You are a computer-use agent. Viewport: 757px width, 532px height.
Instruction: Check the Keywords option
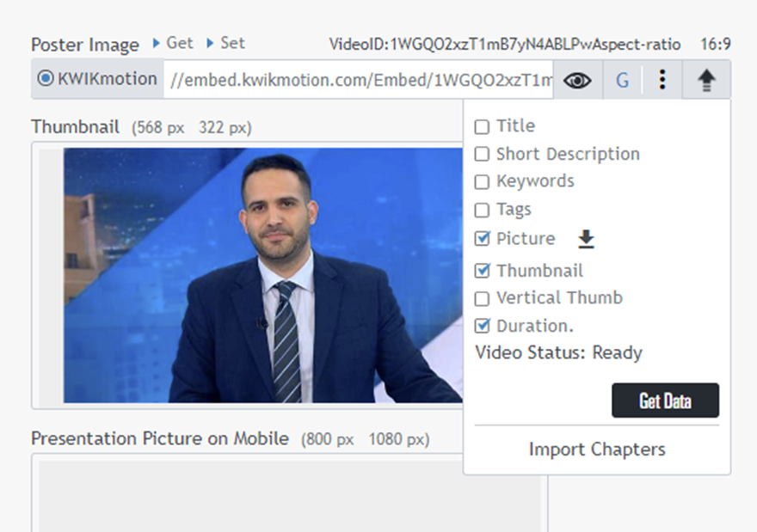pos(482,182)
